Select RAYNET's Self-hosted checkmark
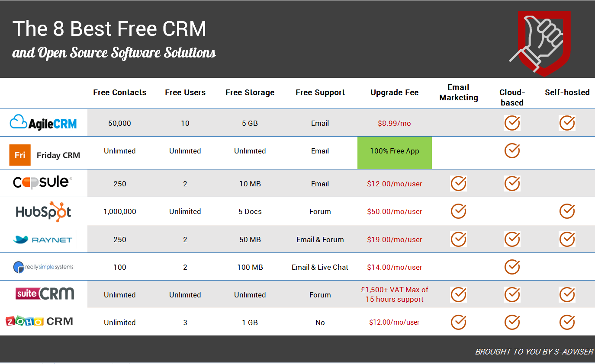The height and width of the screenshot is (364, 595). [567, 239]
